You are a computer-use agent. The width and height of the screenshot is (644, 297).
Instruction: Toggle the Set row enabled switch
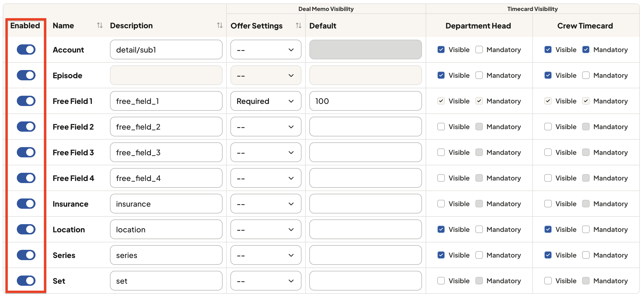click(26, 280)
